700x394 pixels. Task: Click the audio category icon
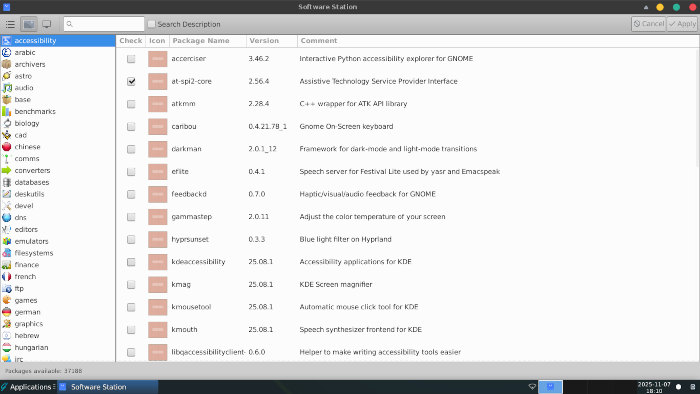7,88
